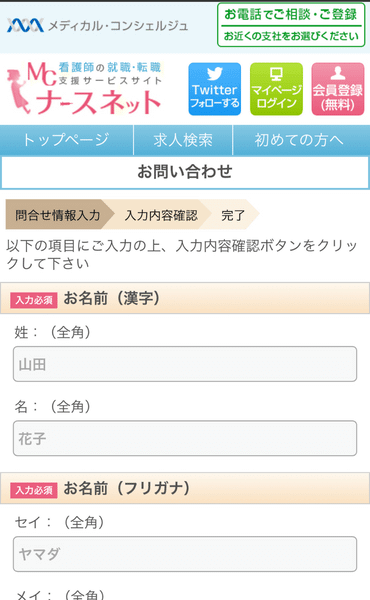
Task: Focus the 姓 kanji input field
Action: point(185,364)
